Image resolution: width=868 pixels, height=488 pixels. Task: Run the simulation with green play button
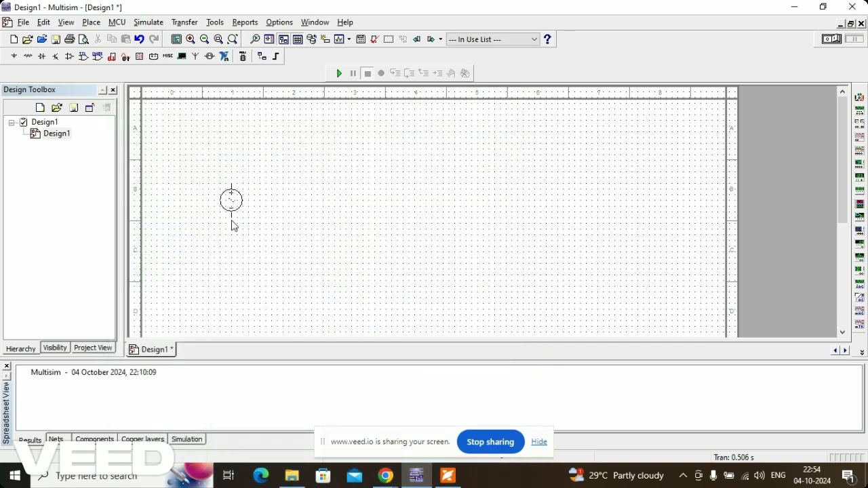pyautogui.click(x=339, y=73)
